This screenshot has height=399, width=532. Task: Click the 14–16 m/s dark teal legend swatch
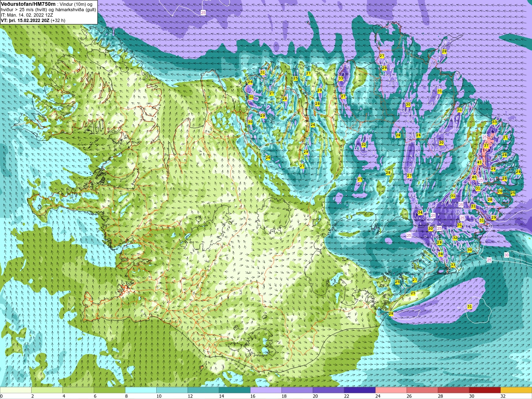(x=234, y=390)
